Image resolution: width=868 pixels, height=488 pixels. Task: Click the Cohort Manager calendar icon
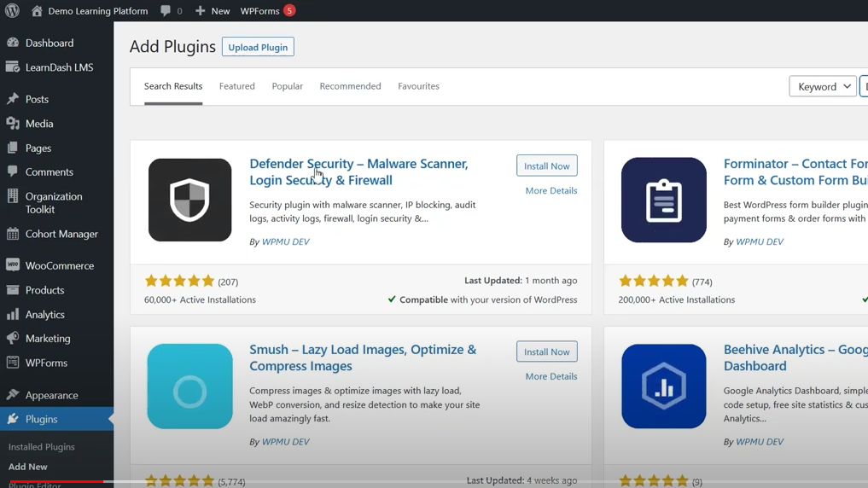(x=13, y=234)
